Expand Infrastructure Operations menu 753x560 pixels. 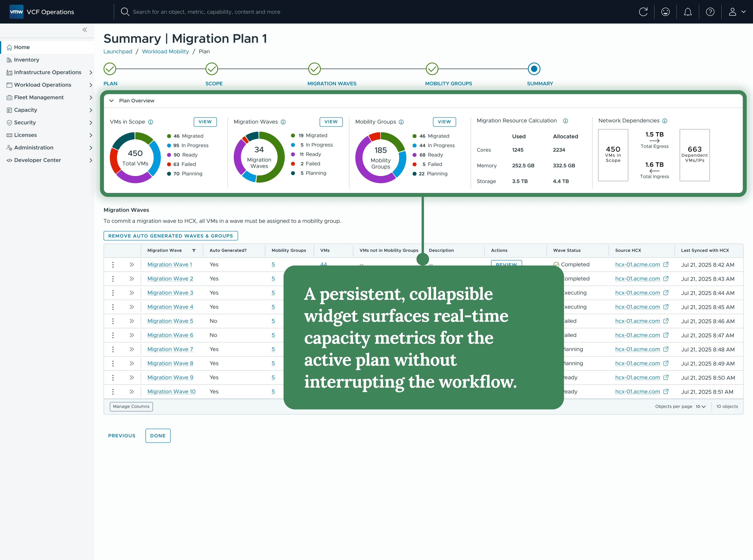pos(91,72)
